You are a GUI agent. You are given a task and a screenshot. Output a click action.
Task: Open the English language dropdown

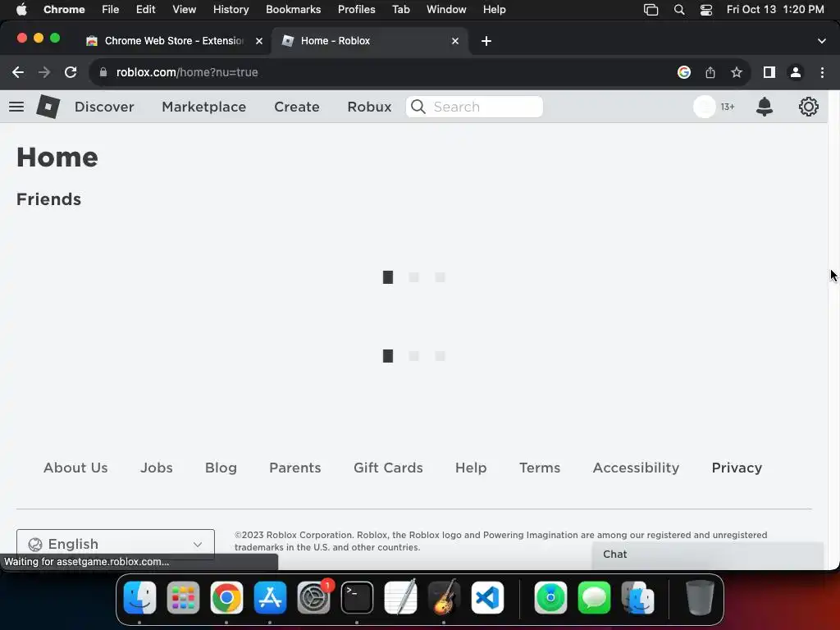116,544
